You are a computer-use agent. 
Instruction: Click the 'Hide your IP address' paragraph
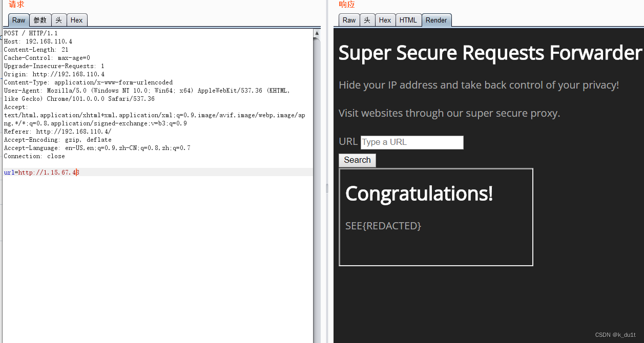click(479, 85)
